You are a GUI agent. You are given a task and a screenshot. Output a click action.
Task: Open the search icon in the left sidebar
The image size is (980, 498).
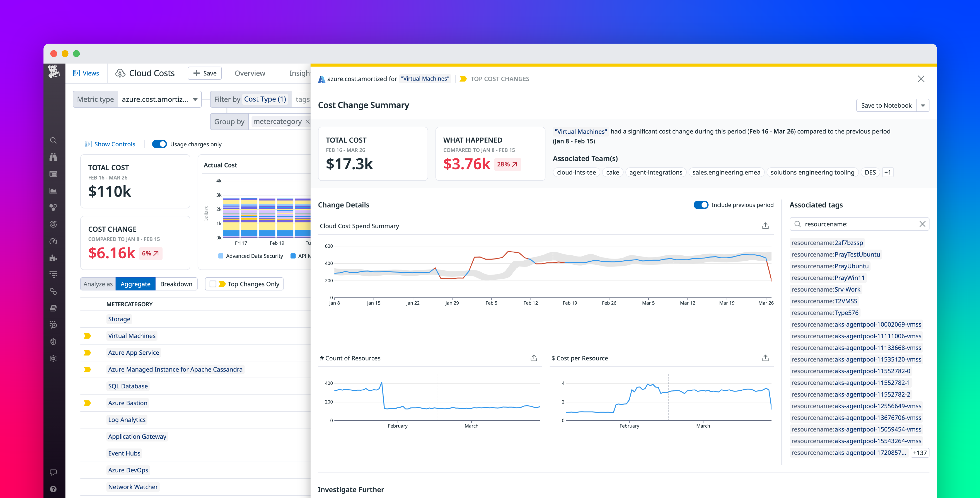53,140
